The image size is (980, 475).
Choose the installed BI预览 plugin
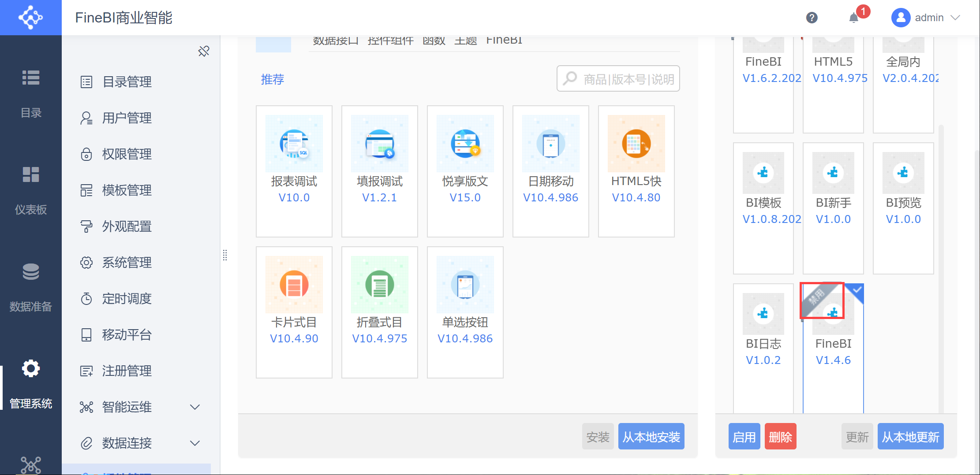click(903, 208)
